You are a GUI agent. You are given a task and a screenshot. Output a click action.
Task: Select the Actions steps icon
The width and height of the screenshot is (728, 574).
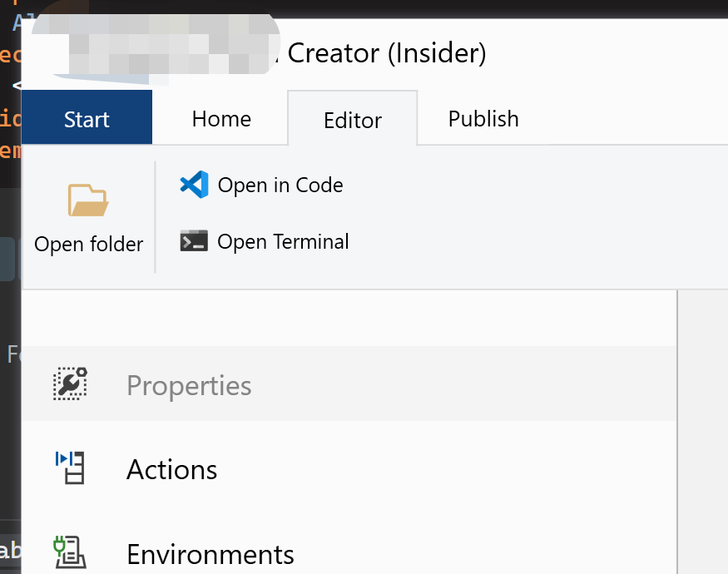(x=70, y=468)
